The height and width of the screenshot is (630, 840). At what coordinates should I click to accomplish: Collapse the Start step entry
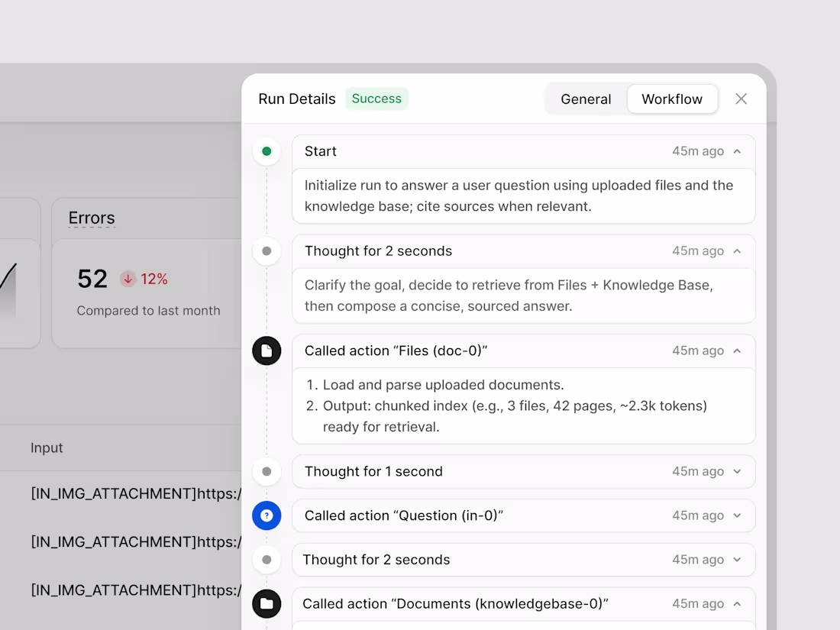738,150
